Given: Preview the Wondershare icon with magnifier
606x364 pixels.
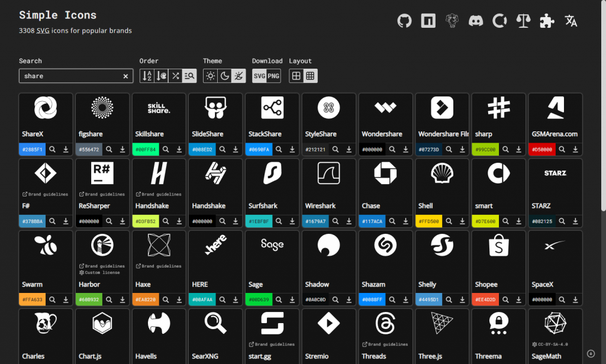Looking at the screenshot, I should (x=392, y=149).
